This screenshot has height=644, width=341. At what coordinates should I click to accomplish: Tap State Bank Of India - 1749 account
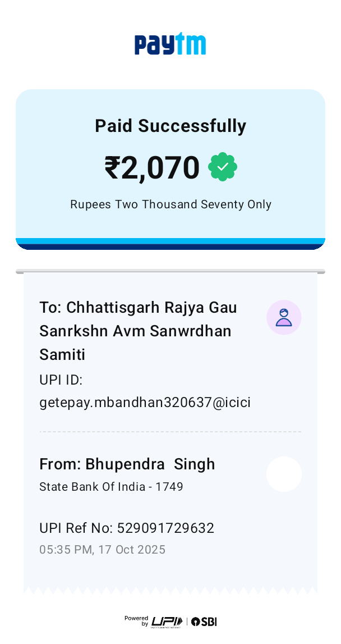tap(111, 486)
